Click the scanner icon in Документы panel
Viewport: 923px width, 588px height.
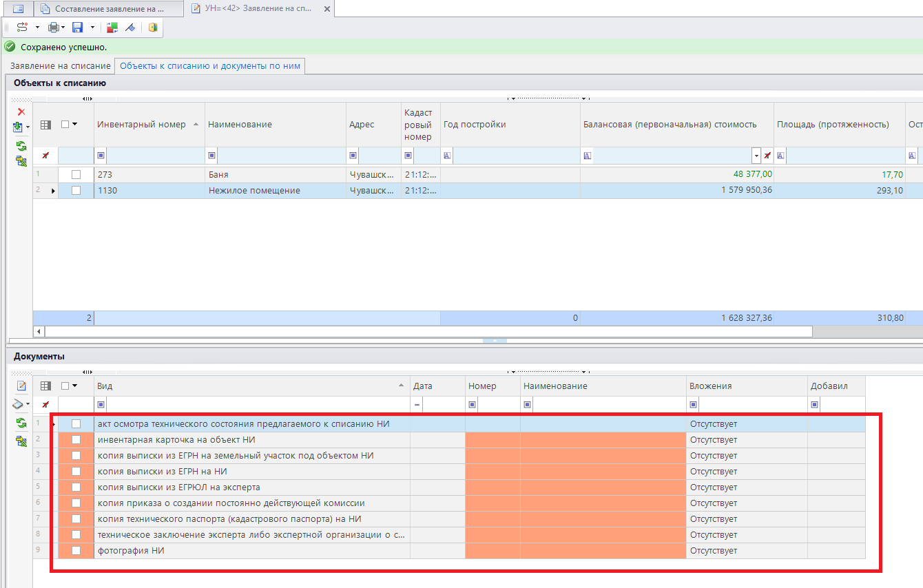pyautogui.click(x=19, y=403)
